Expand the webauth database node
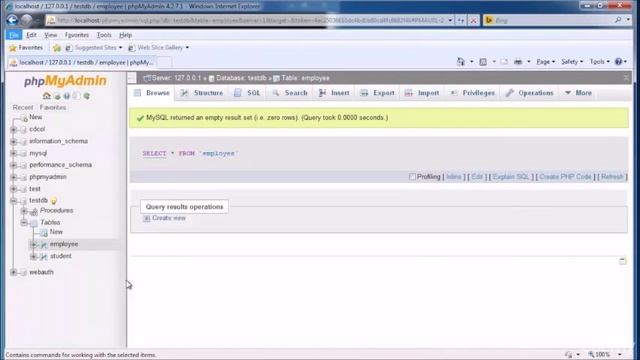Viewport: 640px width, 360px height. tap(13, 272)
